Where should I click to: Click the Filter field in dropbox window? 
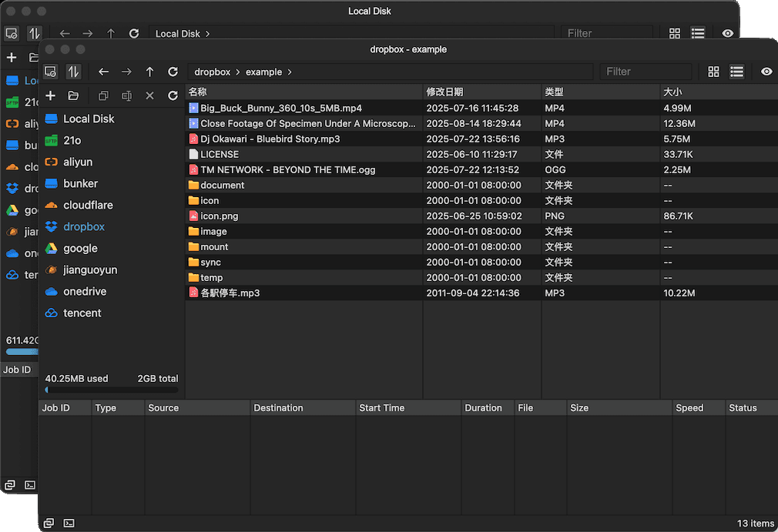646,72
